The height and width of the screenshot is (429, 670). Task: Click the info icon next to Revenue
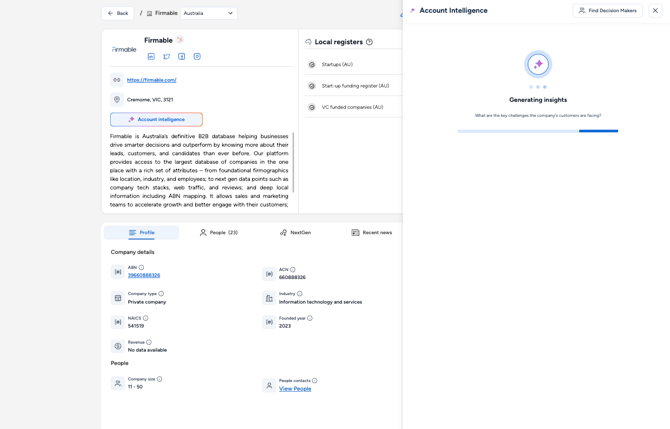(x=149, y=343)
